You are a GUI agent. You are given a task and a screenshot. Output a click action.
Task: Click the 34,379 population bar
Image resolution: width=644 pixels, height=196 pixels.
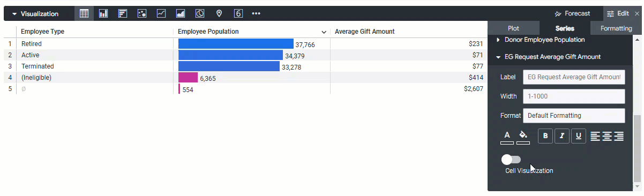point(230,55)
